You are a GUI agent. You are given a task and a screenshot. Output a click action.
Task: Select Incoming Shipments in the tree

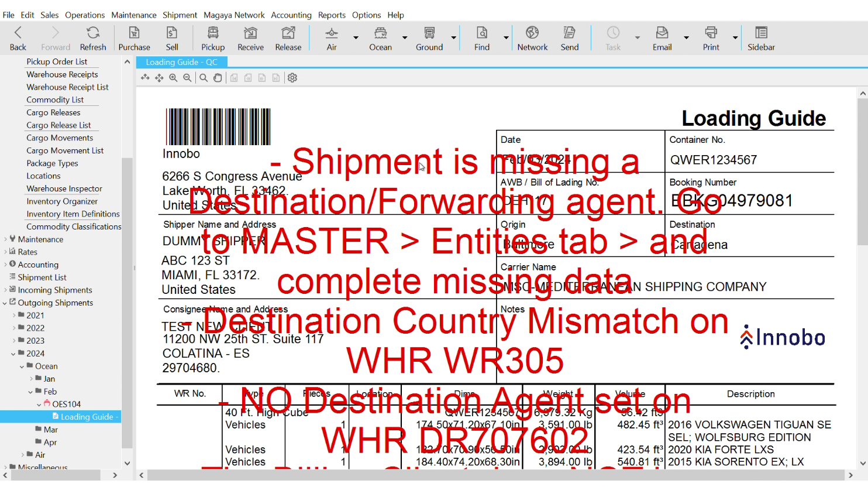[55, 290]
